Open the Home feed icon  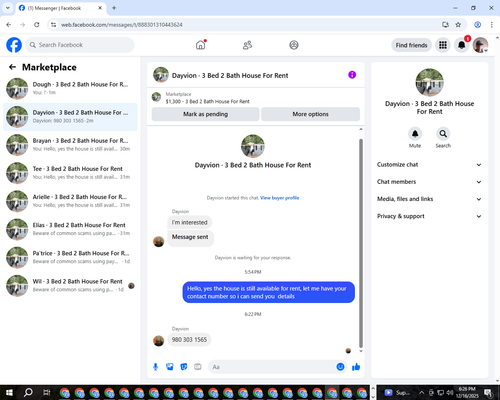(x=201, y=45)
